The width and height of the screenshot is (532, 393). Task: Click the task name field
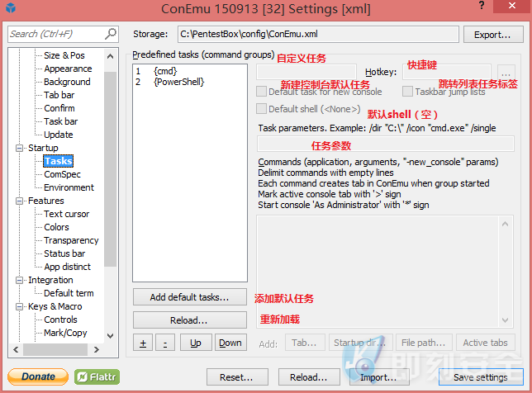(306, 72)
